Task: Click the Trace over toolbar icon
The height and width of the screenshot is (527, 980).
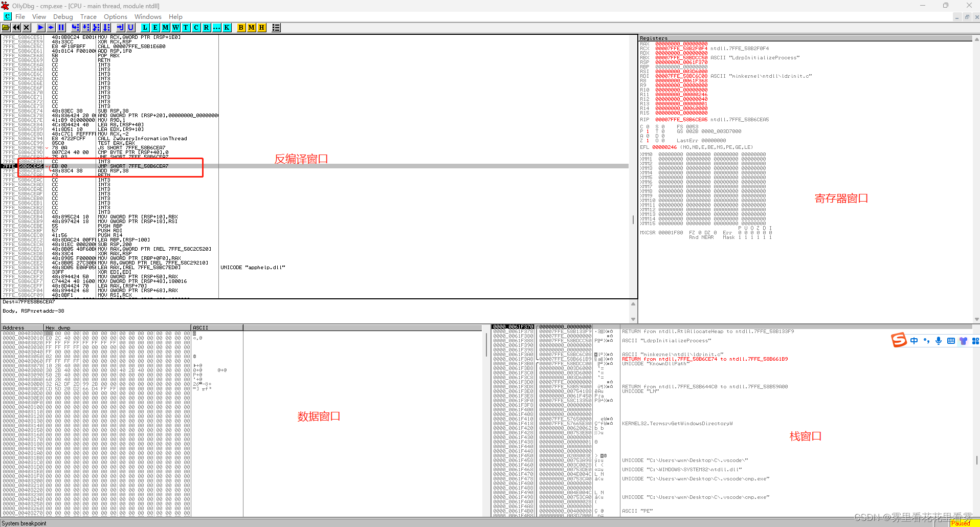Action: click(x=106, y=28)
